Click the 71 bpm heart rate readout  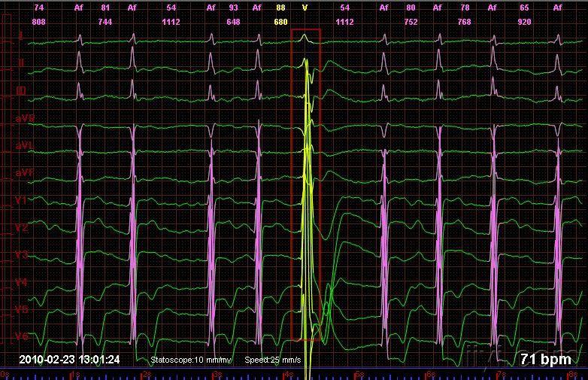(x=545, y=360)
